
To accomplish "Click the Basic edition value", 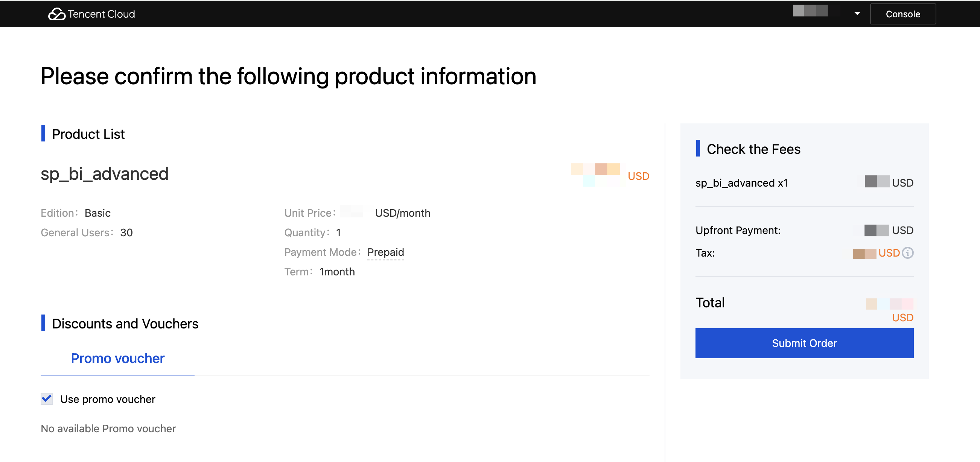I will [97, 213].
